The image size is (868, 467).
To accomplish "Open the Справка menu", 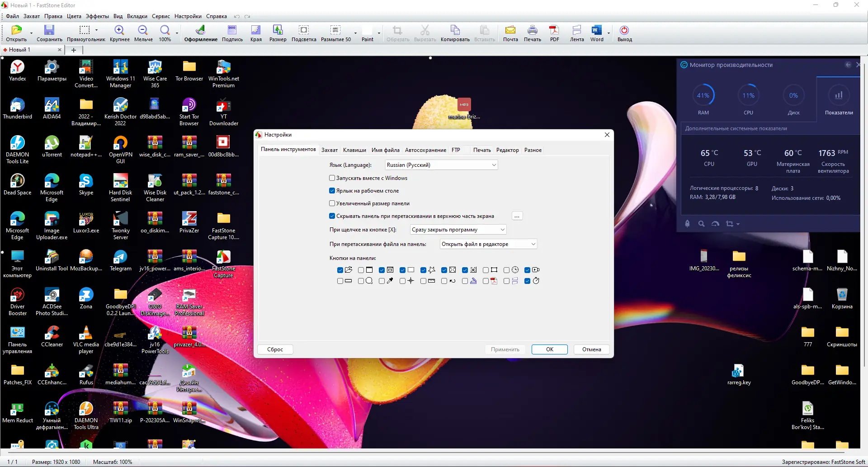I will (217, 16).
